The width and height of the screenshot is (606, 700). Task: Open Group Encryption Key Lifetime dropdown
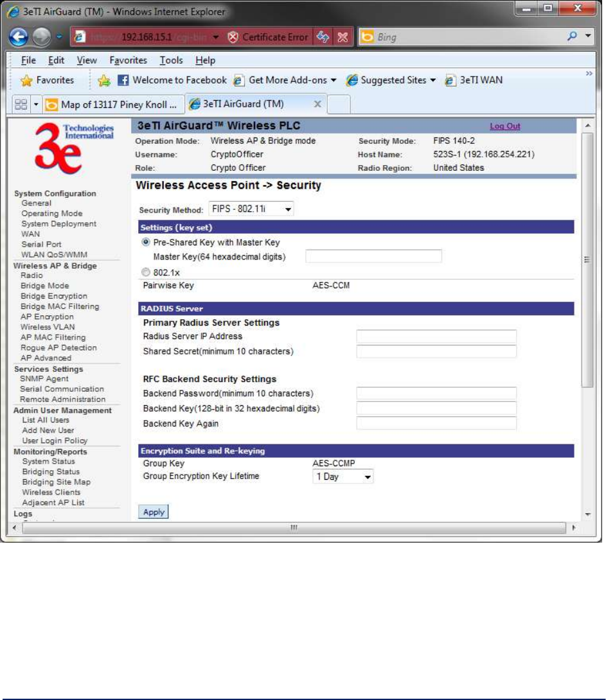pyautogui.click(x=343, y=477)
